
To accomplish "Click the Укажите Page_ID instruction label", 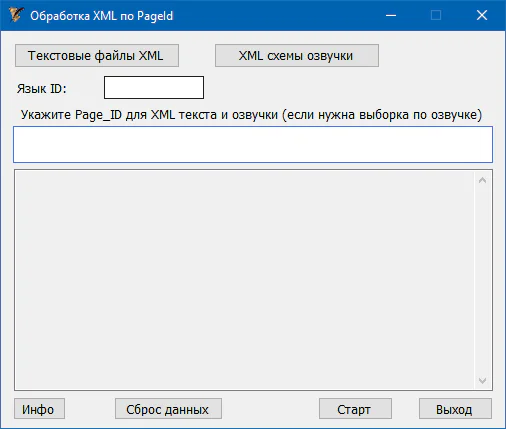I will click(251, 115).
